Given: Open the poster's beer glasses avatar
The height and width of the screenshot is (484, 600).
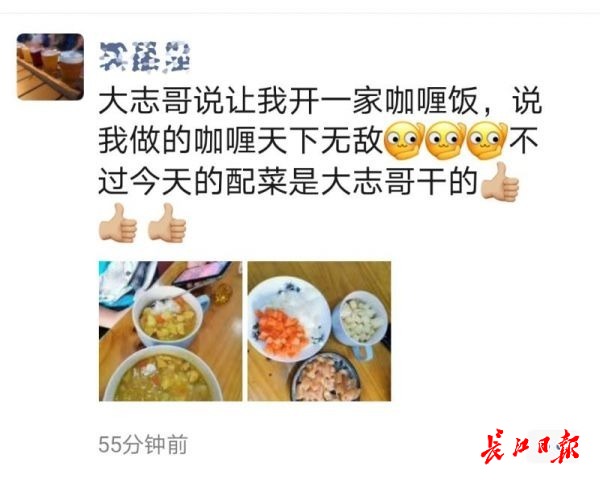Looking at the screenshot, I should point(50,67).
